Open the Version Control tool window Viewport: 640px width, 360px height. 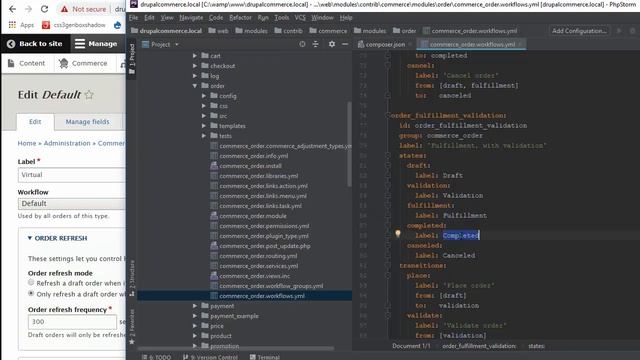tap(211, 357)
